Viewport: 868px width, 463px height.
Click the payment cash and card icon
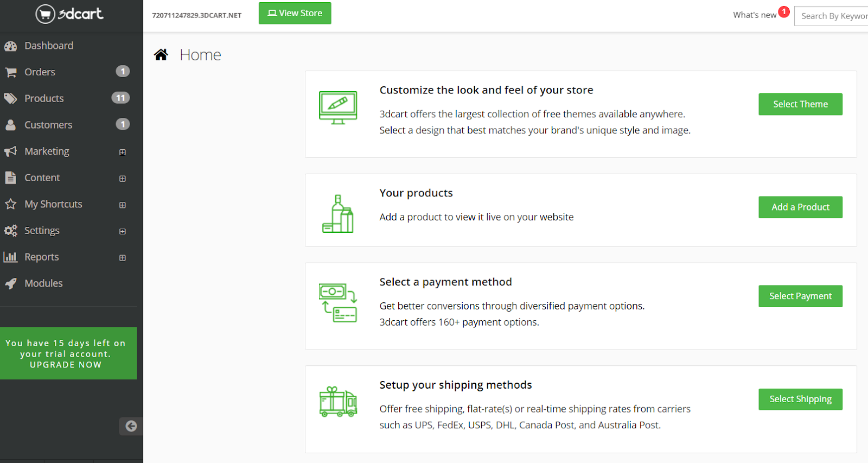tap(338, 303)
